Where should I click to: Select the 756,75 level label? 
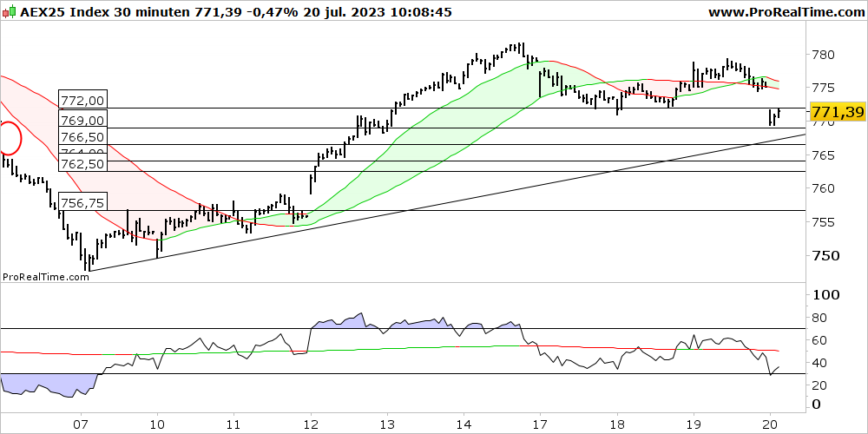(82, 202)
